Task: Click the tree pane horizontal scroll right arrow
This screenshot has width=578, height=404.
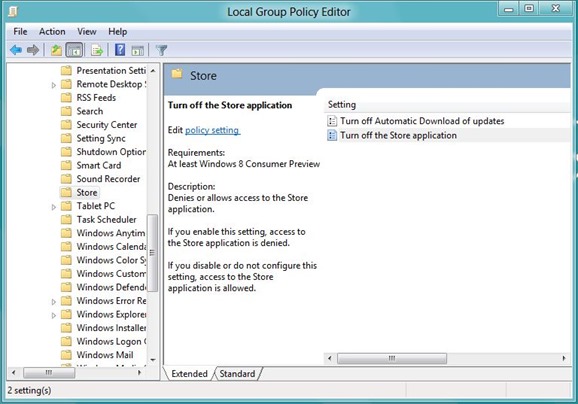Action: pos(139,373)
